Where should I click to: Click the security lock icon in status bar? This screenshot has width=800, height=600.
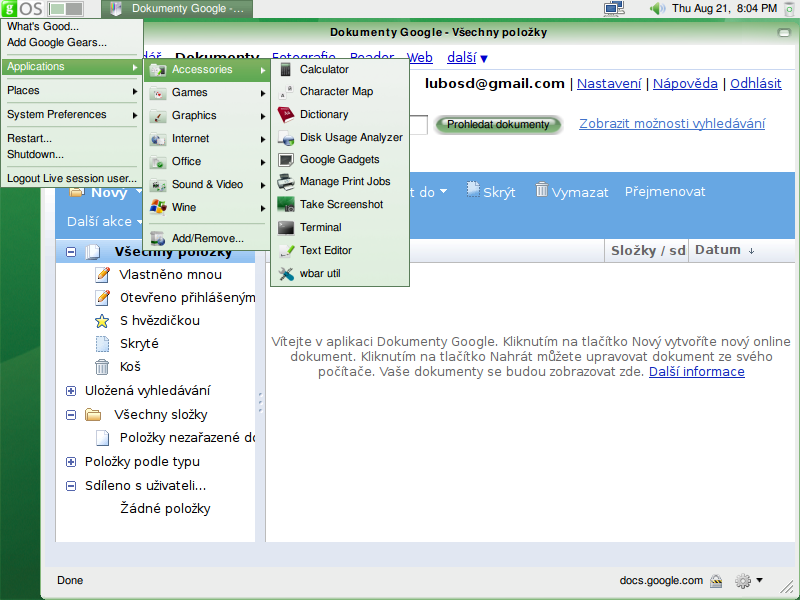pyautogui.click(x=716, y=581)
